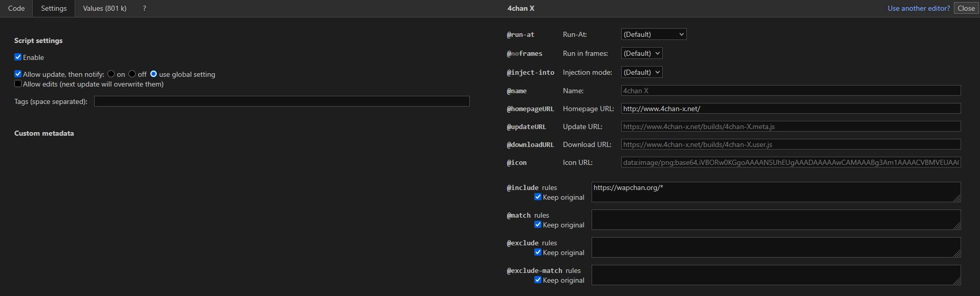Screen dimensions: 980x296
Task: Enable Allow edits checkbox
Action: [x=18, y=84]
